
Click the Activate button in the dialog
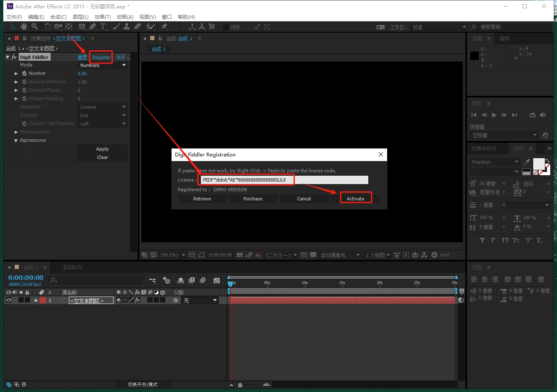[355, 199]
